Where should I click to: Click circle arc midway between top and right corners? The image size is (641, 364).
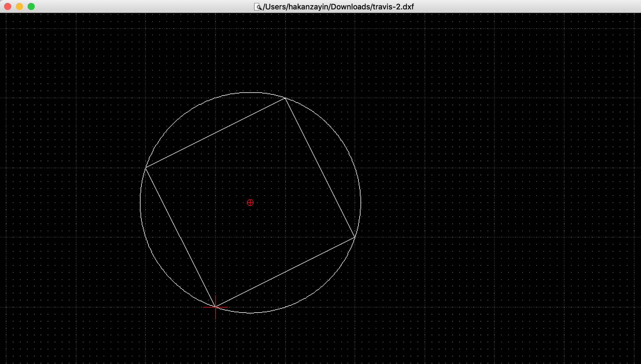coord(349,153)
